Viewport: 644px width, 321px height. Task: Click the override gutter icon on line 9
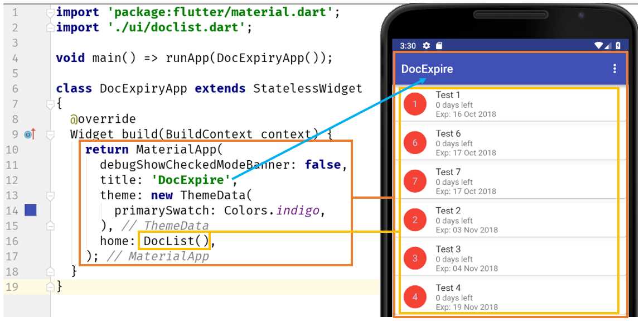click(x=30, y=134)
